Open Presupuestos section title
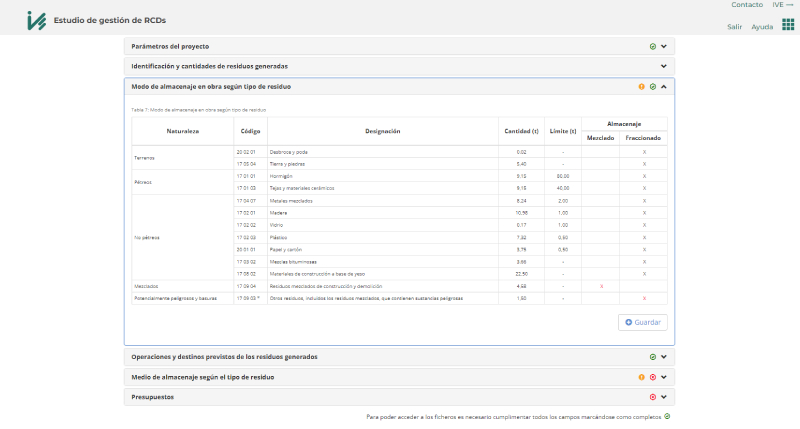This screenshot has height=429, width=800. [153, 397]
